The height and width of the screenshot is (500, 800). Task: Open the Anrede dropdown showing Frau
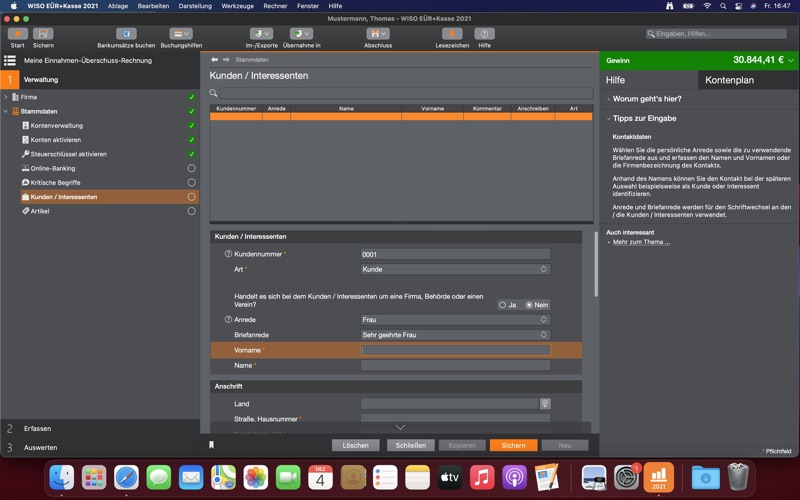(455, 320)
